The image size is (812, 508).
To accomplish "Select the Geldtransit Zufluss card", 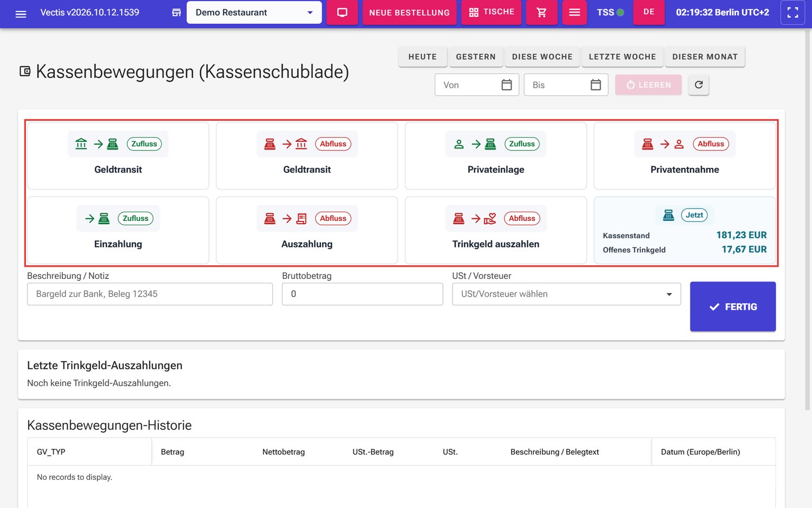I will (x=118, y=156).
